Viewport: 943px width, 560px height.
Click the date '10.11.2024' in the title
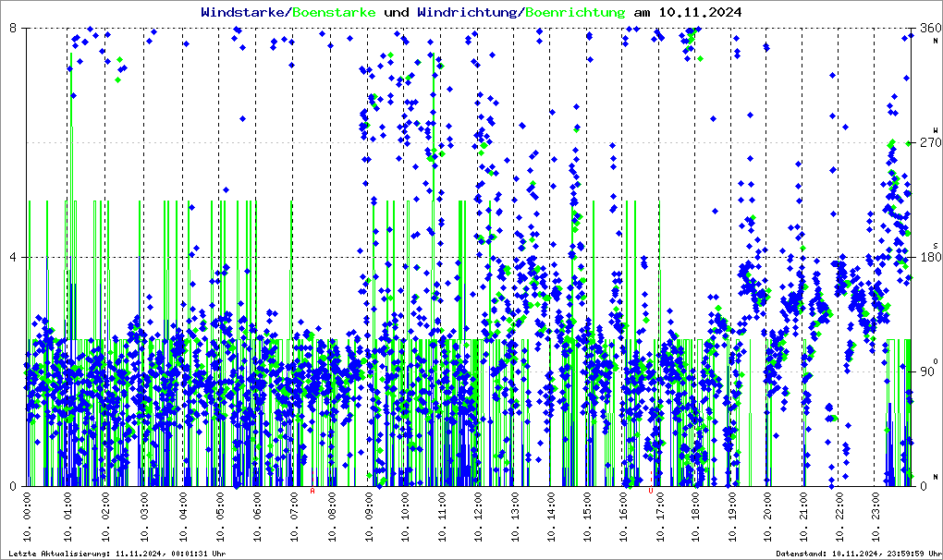(x=700, y=12)
